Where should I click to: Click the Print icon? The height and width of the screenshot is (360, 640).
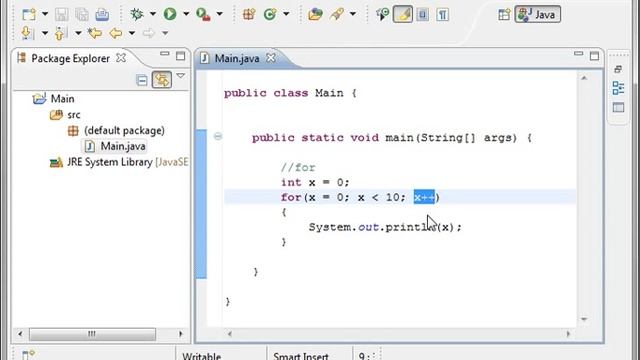point(102,15)
